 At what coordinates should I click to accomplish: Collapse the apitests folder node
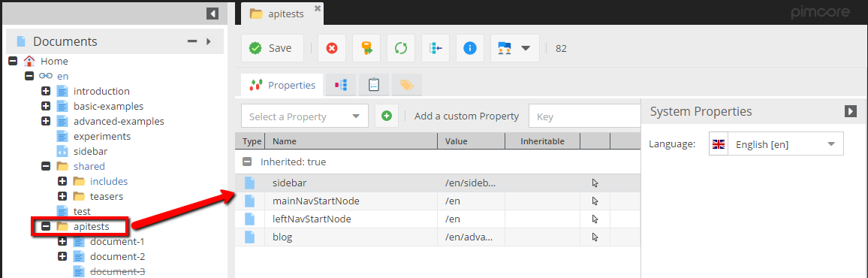[x=46, y=226]
